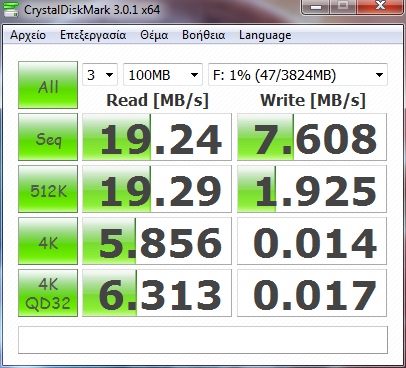Open the Επεξεργασία menu
Viewport: 406px width, 368px height.
point(93,35)
